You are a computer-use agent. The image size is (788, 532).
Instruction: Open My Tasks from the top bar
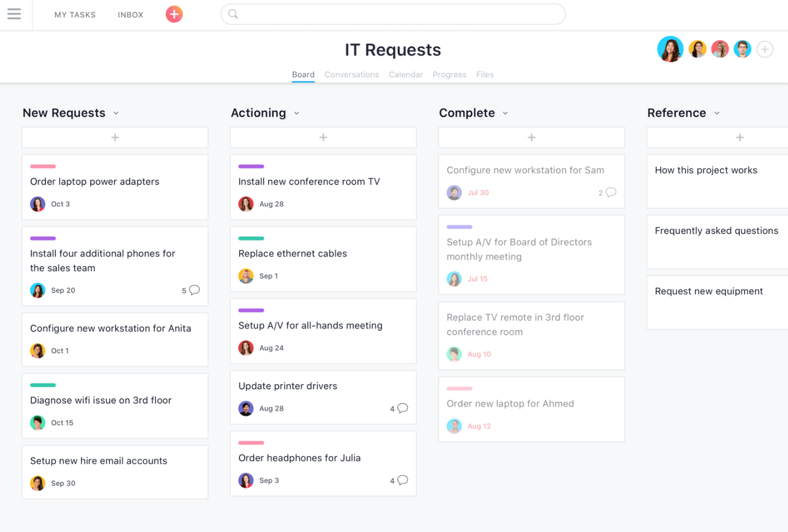pyautogui.click(x=75, y=15)
